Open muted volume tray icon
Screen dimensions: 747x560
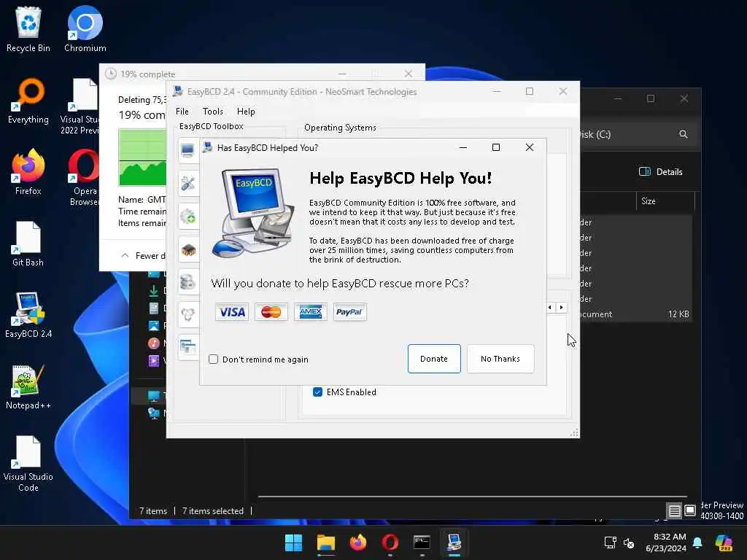(x=629, y=542)
